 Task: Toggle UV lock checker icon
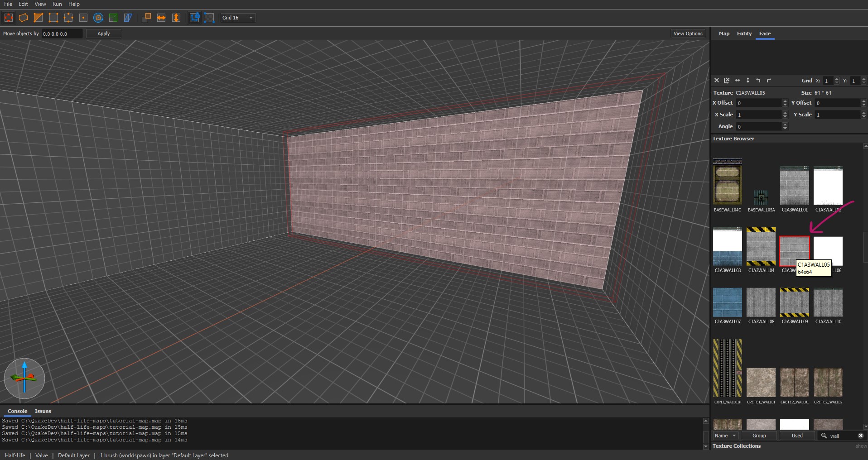tap(209, 18)
